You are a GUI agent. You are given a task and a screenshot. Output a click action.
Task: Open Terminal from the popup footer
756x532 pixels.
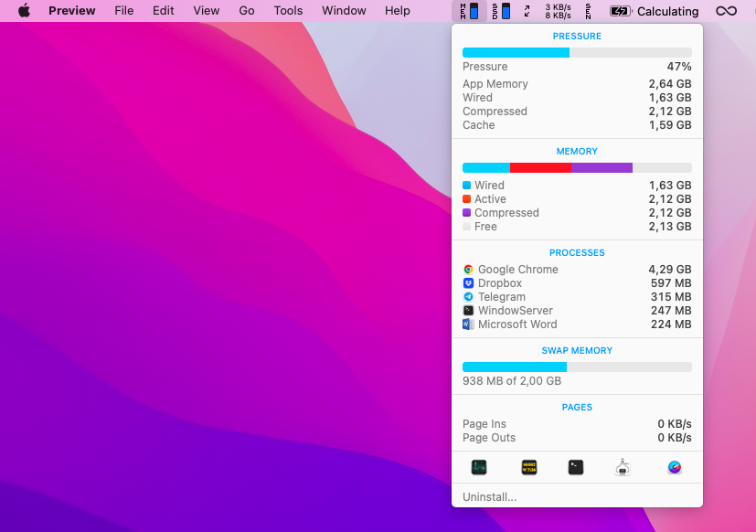[576, 467]
